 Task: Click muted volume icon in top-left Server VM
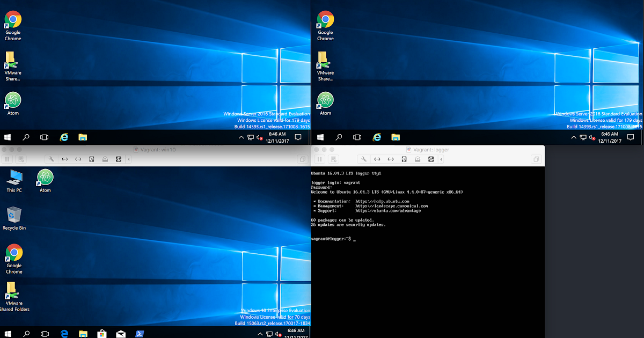[260, 138]
